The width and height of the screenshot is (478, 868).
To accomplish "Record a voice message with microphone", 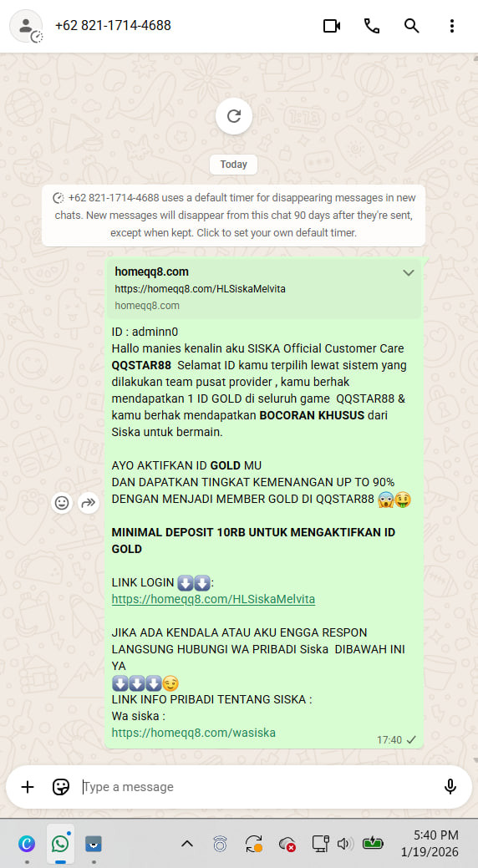I will (x=450, y=787).
